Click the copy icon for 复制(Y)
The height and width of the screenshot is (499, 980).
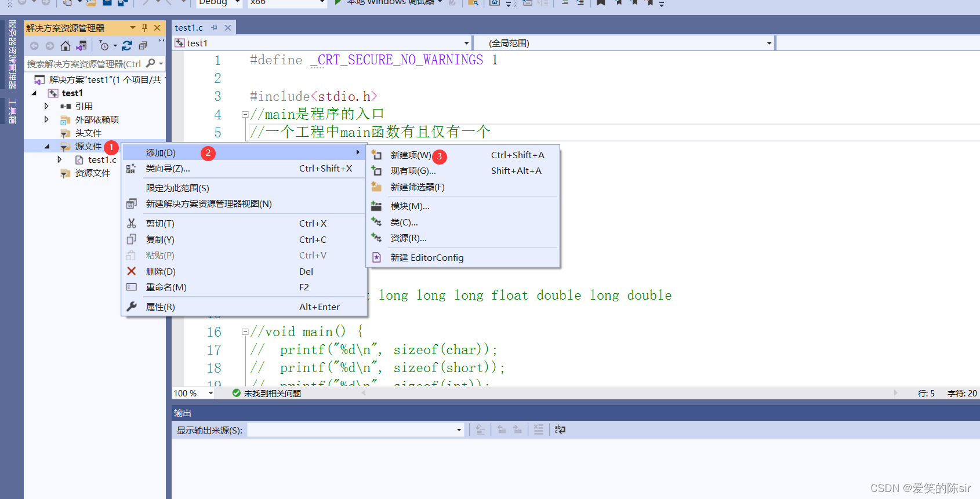tap(132, 239)
